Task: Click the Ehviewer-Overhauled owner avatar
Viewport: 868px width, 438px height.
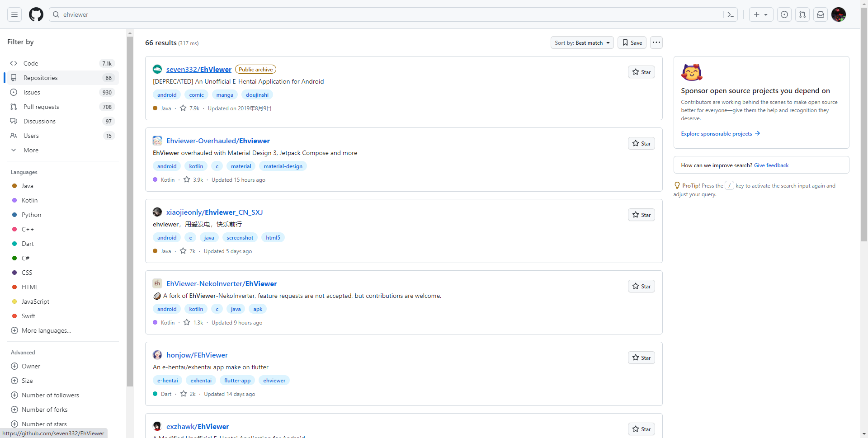Action: pos(157,141)
